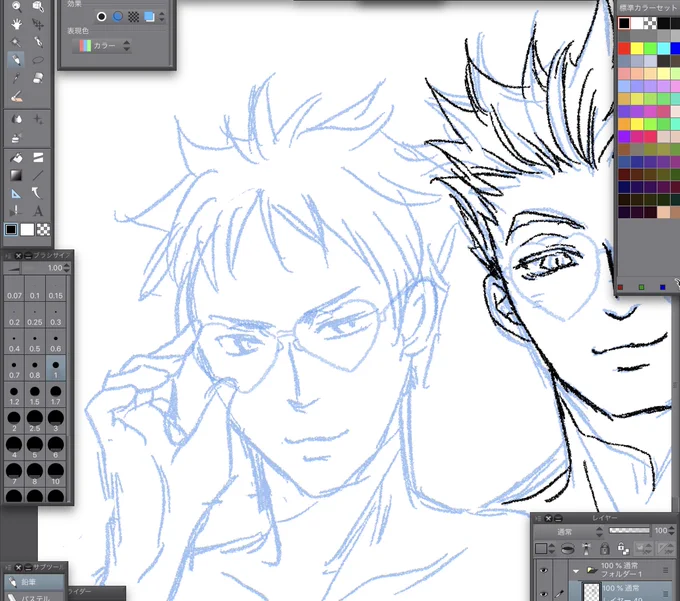Select the blue circle border effect option

118,16
